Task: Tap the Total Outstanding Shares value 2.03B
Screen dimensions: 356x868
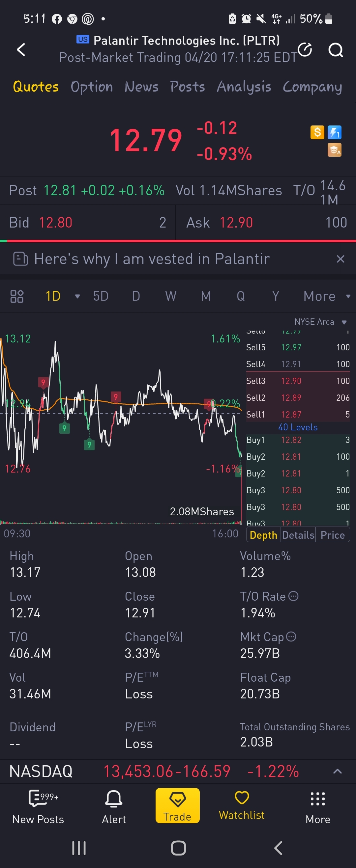Action: pos(256,742)
